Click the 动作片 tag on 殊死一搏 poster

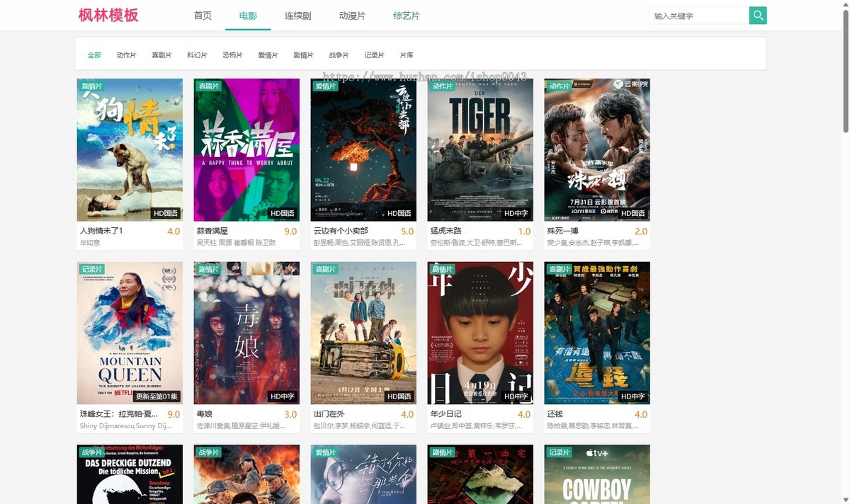[559, 86]
